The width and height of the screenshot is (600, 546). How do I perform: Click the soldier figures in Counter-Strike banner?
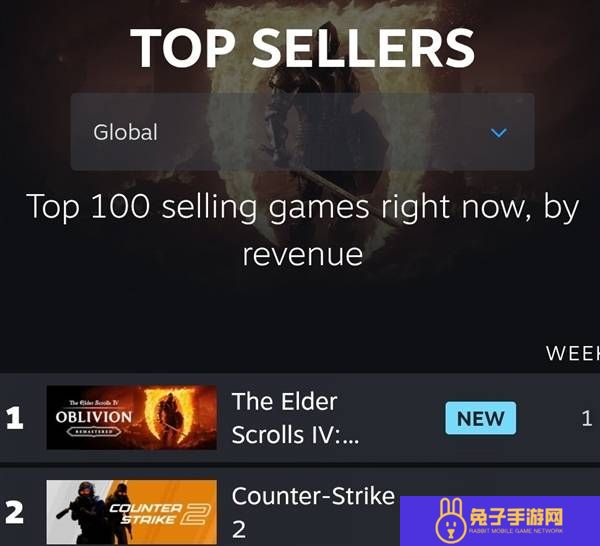coord(94,512)
